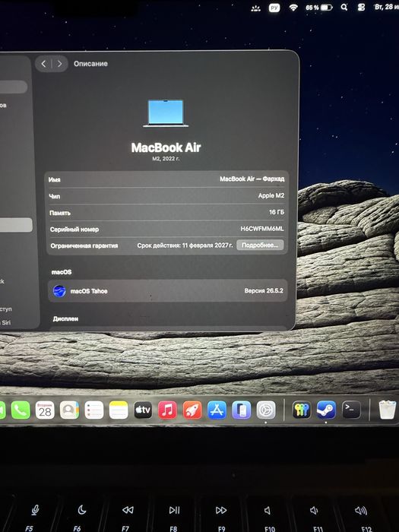Open the Phone app in the Dock

point(21,410)
